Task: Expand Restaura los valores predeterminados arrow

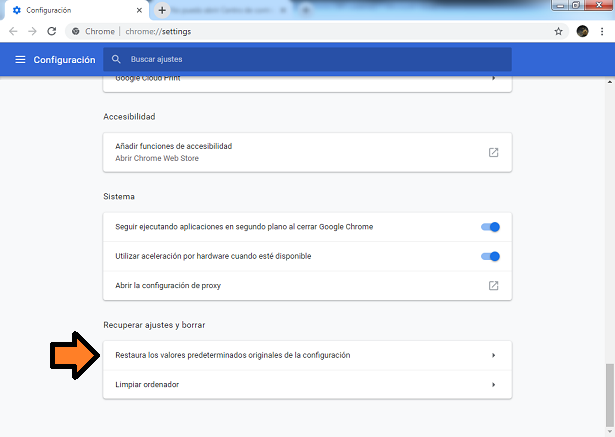Action: click(x=493, y=355)
